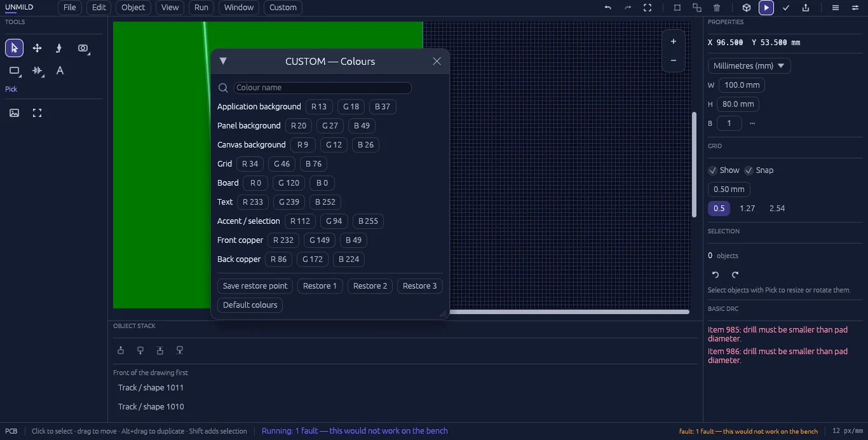
Task: Open the Edit menu
Action: [98, 8]
